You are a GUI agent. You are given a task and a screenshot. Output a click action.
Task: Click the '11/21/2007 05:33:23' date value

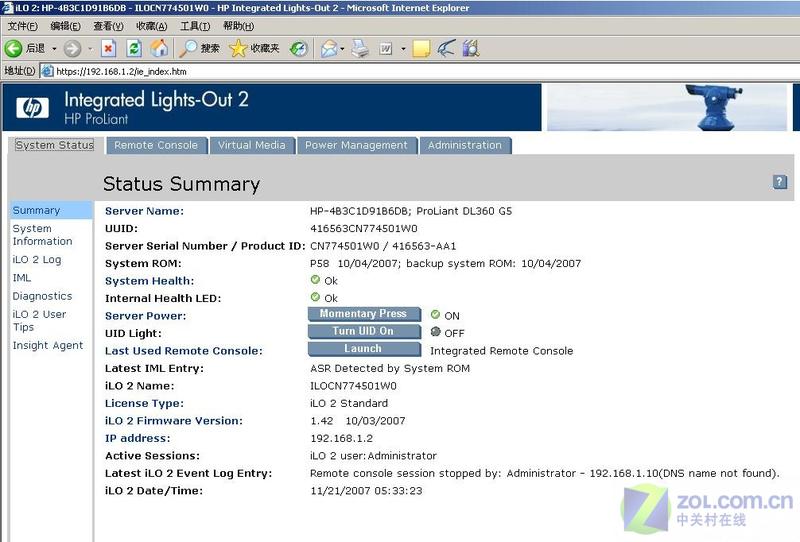pyautogui.click(x=366, y=490)
